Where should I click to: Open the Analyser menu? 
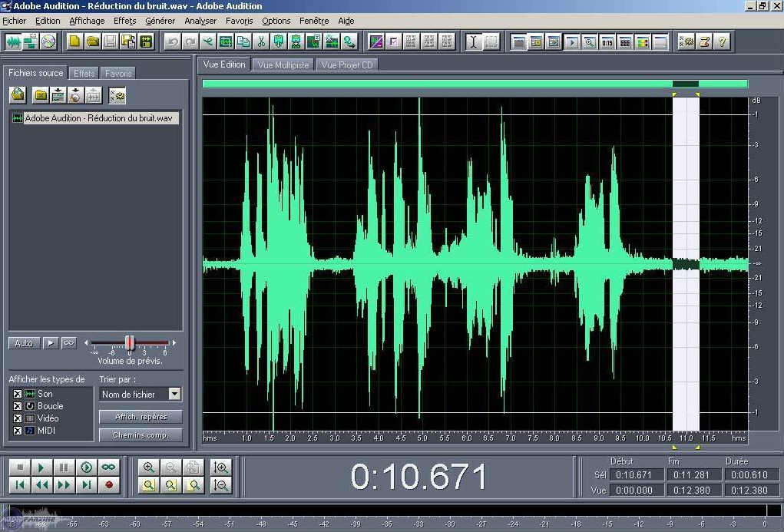pos(200,21)
